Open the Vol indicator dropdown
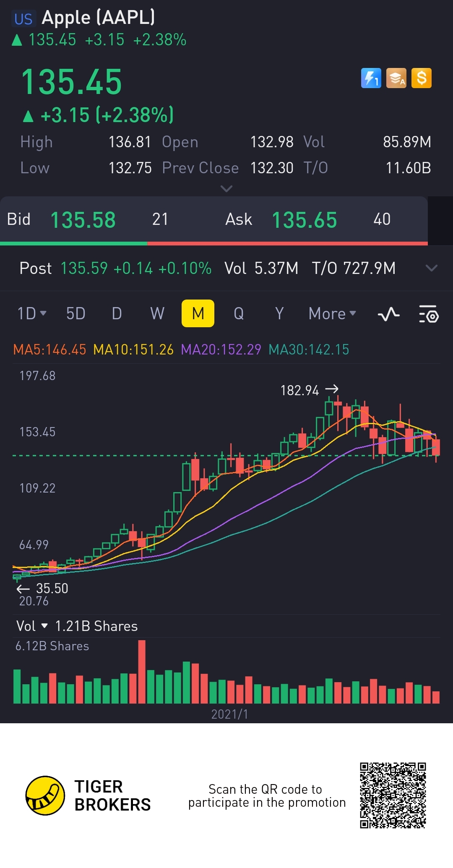Image resolution: width=453 pixels, height=868 pixels. (x=32, y=626)
